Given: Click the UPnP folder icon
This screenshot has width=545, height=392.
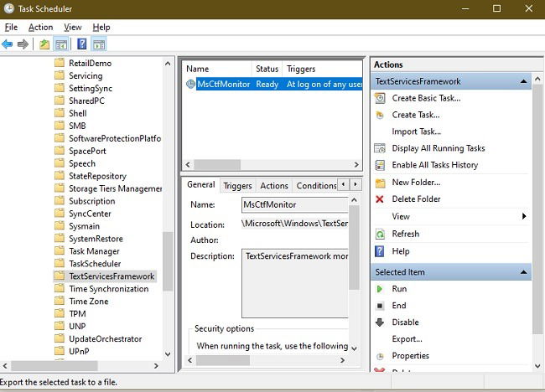Looking at the screenshot, I should pos(60,351).
